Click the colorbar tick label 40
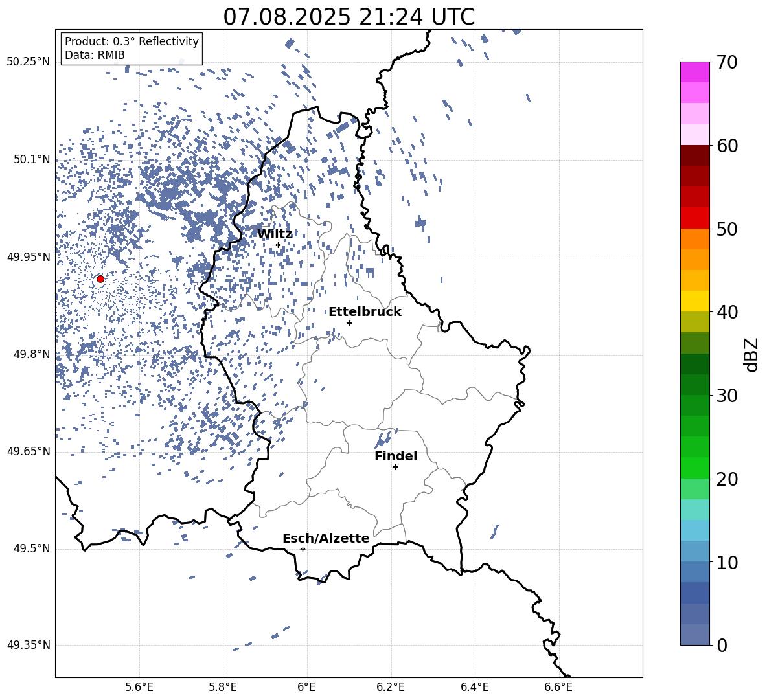This screenshot has height=700, width=767. [727, 312]
